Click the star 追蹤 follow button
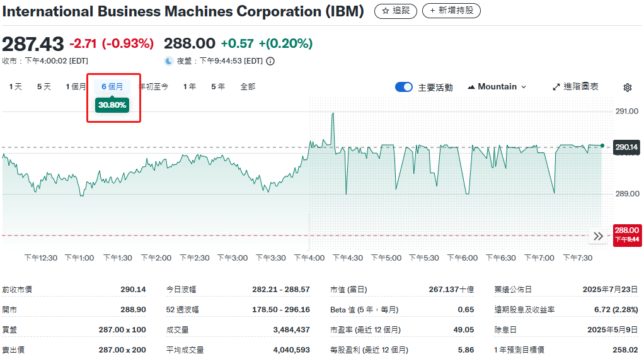 pos(396,11)
